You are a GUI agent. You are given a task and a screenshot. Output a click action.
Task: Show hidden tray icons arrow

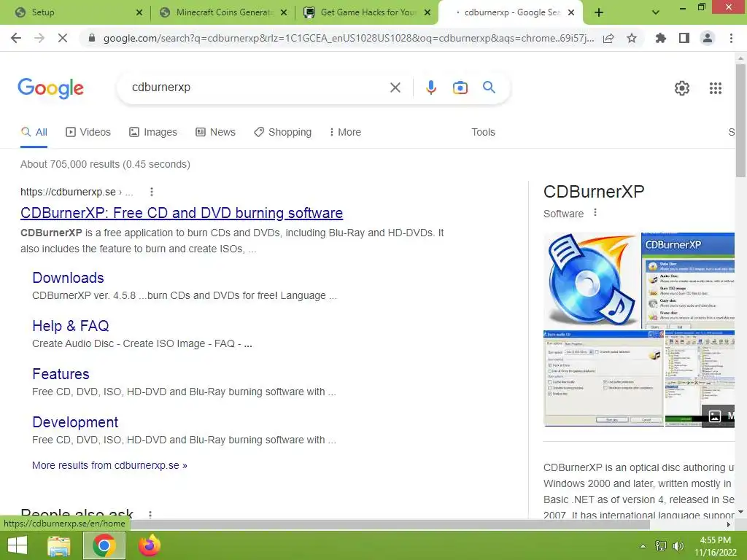[643, 546]
